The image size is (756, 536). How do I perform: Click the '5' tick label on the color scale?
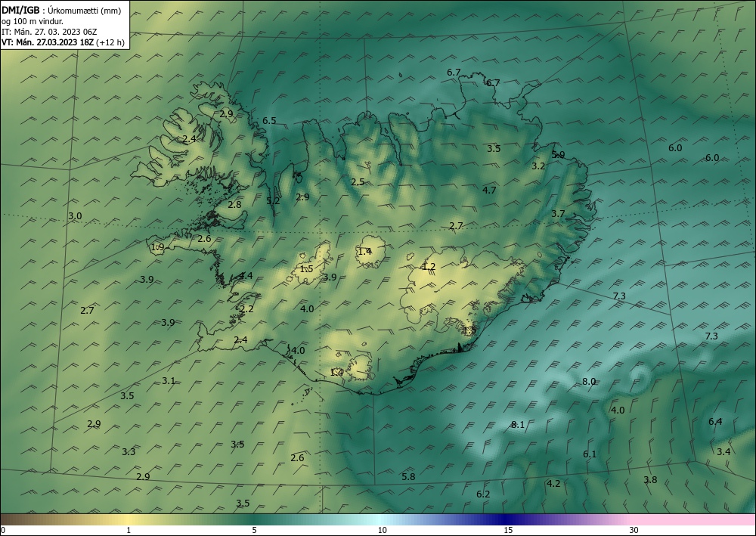pos(254,530)
